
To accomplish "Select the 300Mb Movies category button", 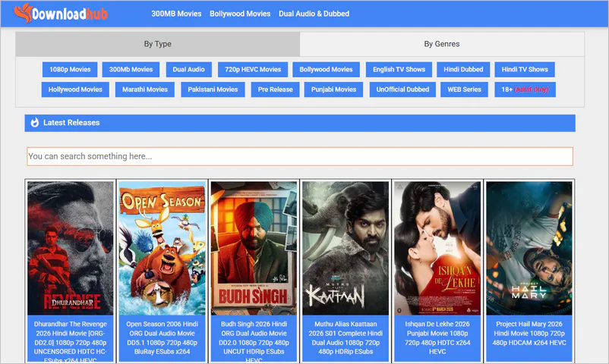I will (131, 70).
